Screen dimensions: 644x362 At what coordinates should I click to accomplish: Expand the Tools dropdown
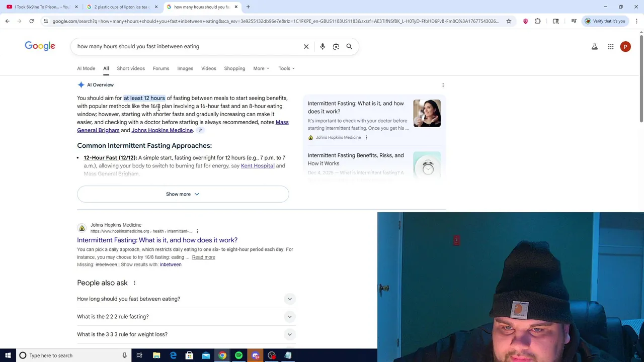(x=287, y=68)
